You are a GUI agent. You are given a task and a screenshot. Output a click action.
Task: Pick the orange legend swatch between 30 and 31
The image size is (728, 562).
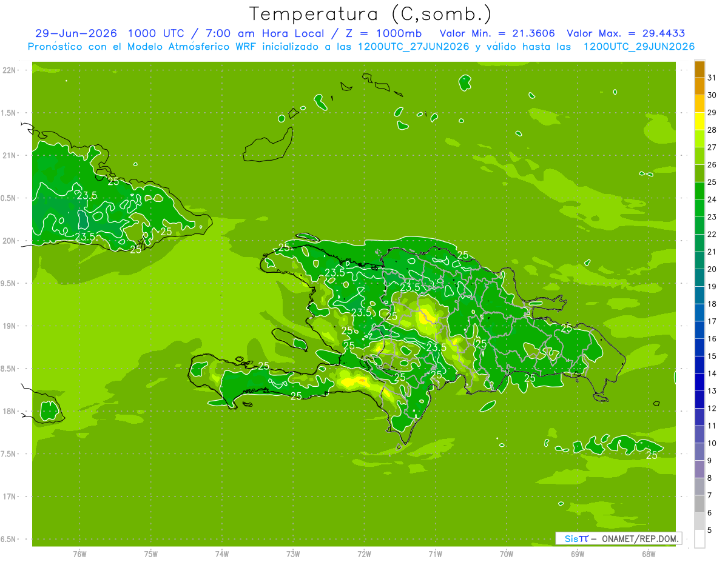pos(699,87)
